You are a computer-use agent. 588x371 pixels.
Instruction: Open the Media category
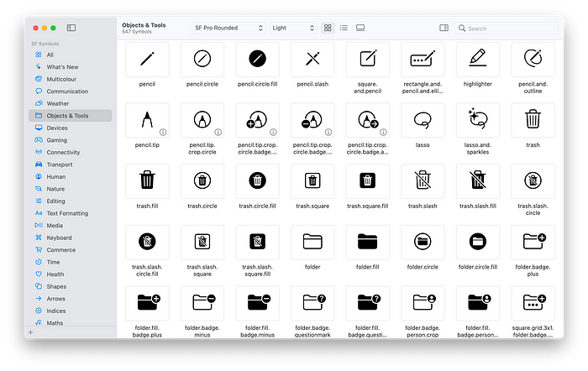coord(71,226)
